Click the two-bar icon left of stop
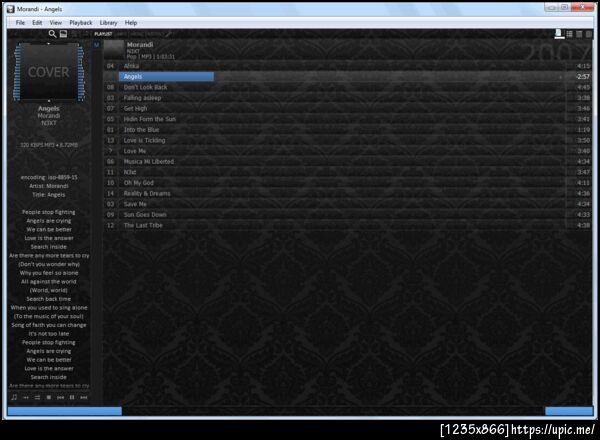 tap(37, 398)
